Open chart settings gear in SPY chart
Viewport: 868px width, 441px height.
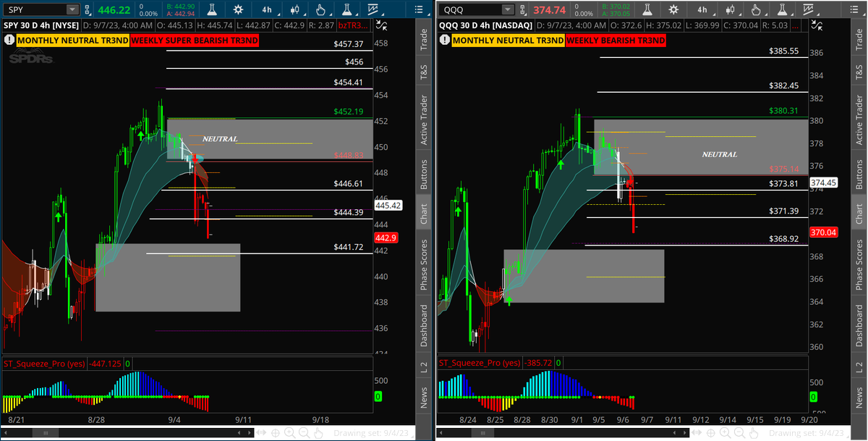click(239, 9)
